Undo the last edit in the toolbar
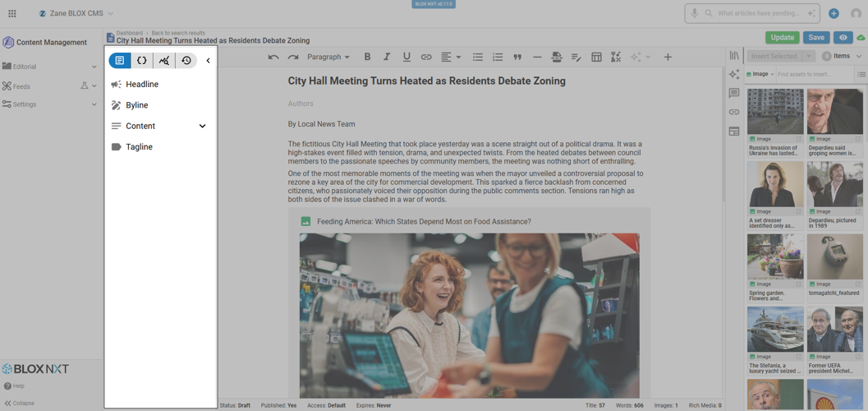Image resolution: width=868 pixels, height=411 pixels. point(273,57)
